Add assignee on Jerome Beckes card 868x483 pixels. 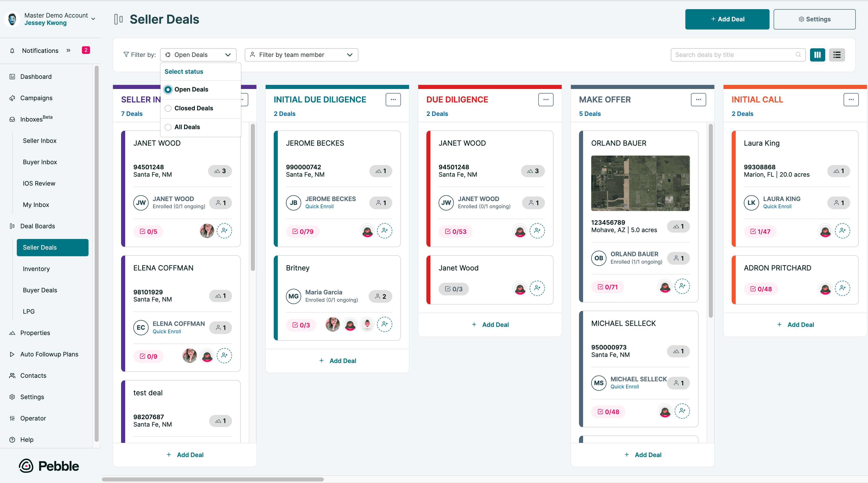(384, 231)
